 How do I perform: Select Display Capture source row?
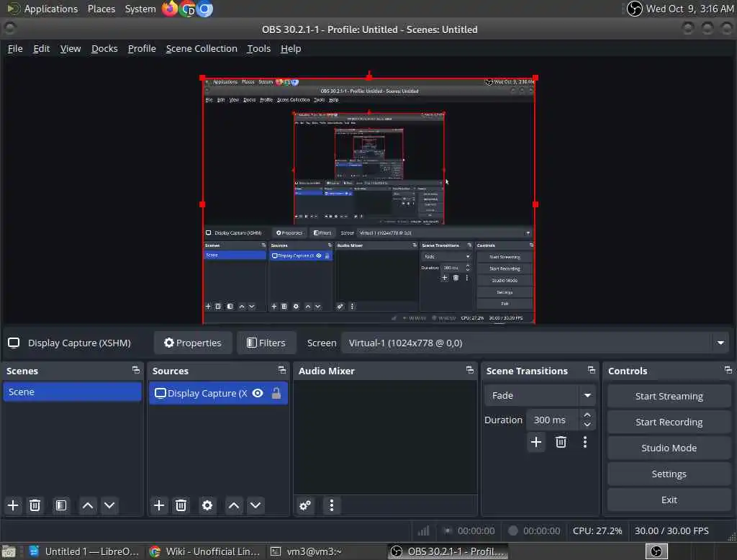point(219,393)
